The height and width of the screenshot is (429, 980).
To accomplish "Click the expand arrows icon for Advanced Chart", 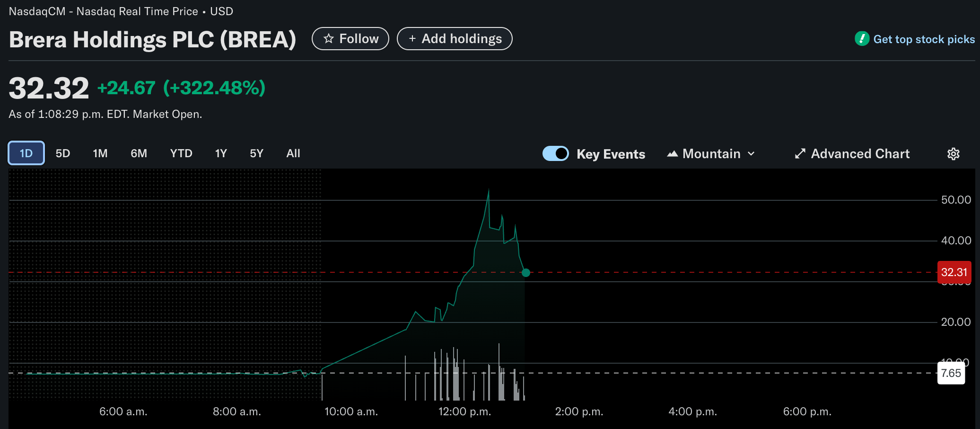I will 800,154.
